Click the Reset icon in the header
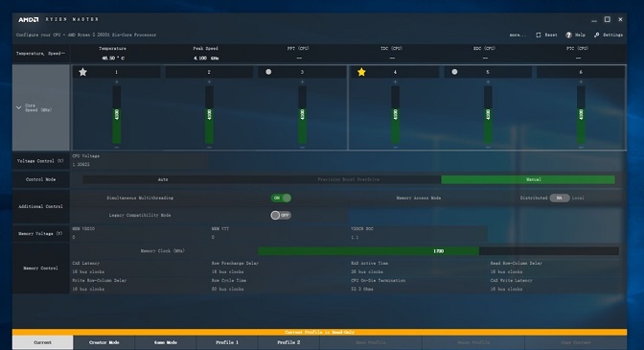Image resolution: width=644 pixels, height=350 pixels. point(539,35)
